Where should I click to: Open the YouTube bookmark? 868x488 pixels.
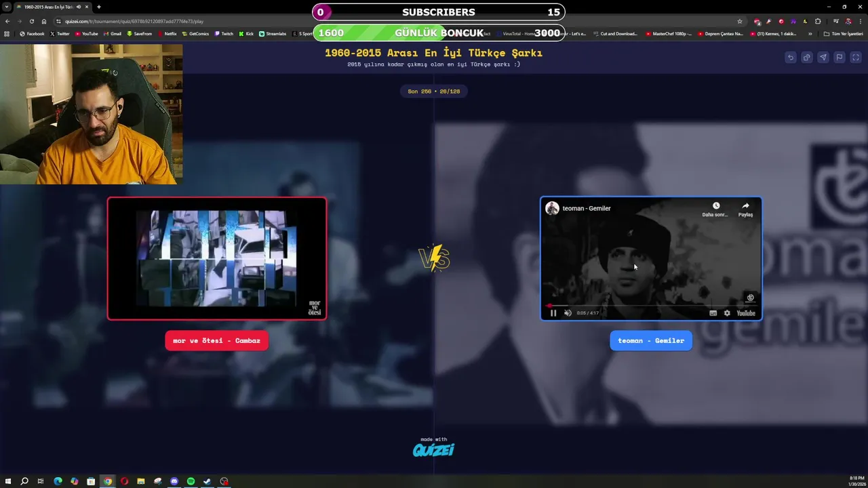tap(86, 33)
